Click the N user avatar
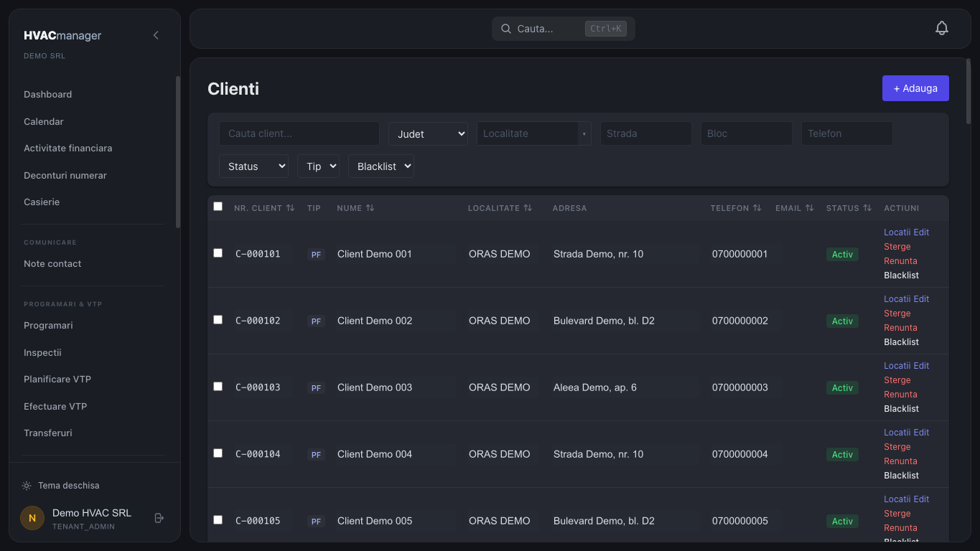Image resolution: width=980 pixels, height=551 pixels. click(32, 518)
